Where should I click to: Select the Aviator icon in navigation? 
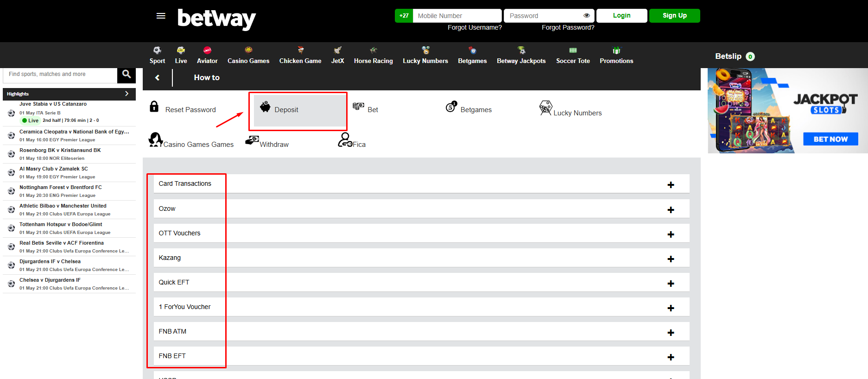coord(207,51)
